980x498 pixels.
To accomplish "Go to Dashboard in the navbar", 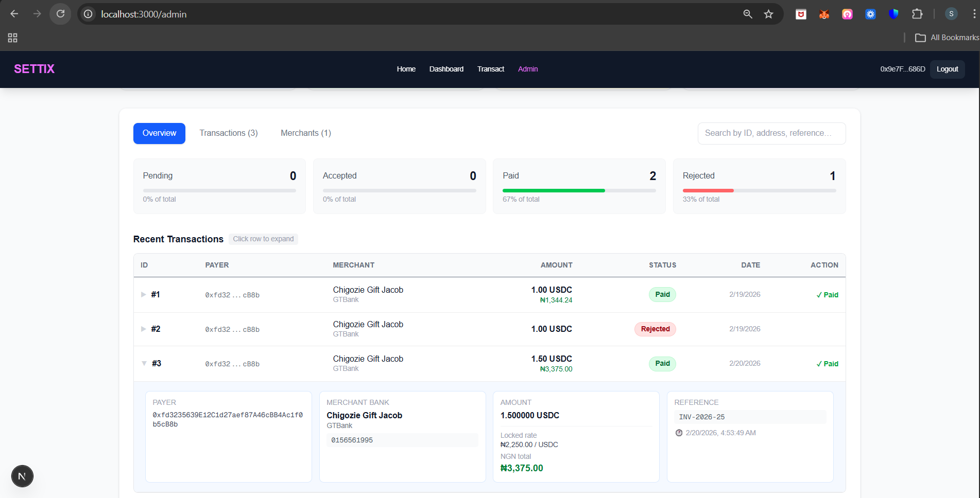I will (446, 69).
